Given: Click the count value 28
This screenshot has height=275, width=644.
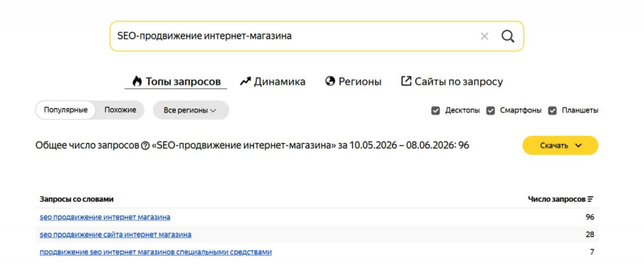Looking at the screenshot, I should (x=590, y=235).
